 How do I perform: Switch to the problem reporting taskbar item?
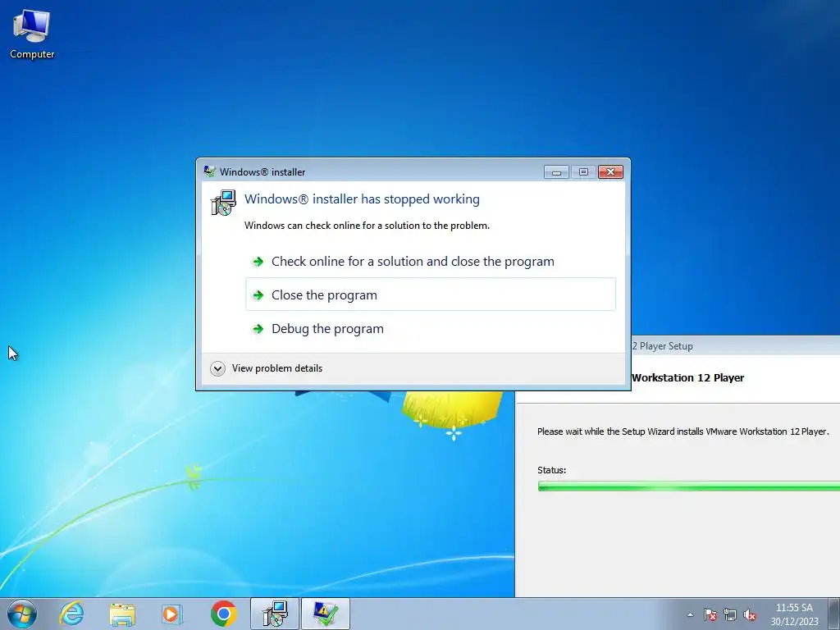click(x=325, y=614)
